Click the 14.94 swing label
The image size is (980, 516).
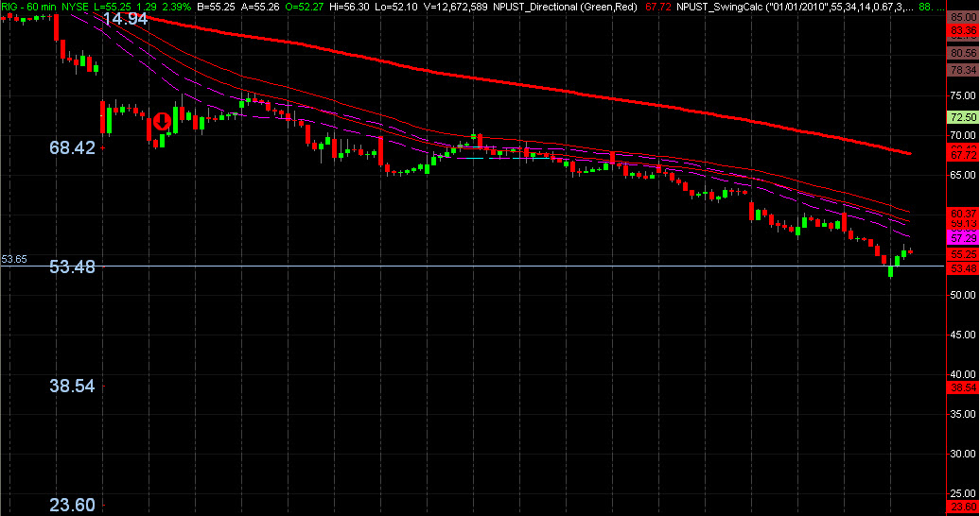pyautogui.click(x=125, y=19)
